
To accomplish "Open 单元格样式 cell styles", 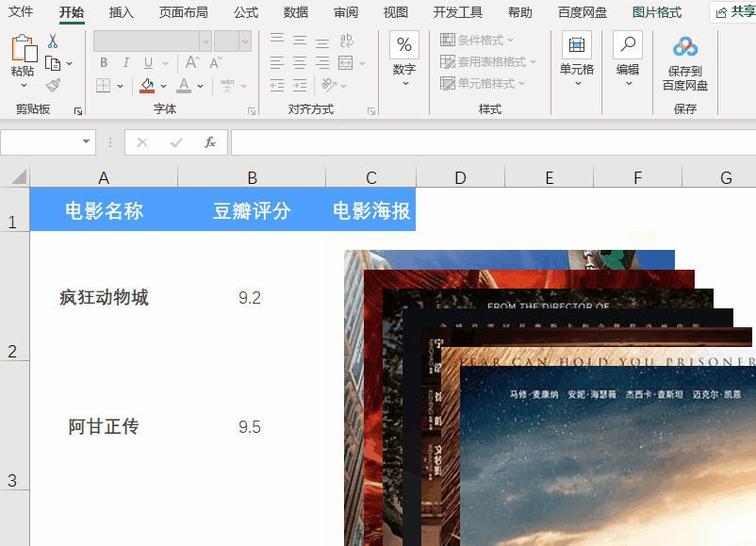I will pyautogui.click(x=482, y=83).
